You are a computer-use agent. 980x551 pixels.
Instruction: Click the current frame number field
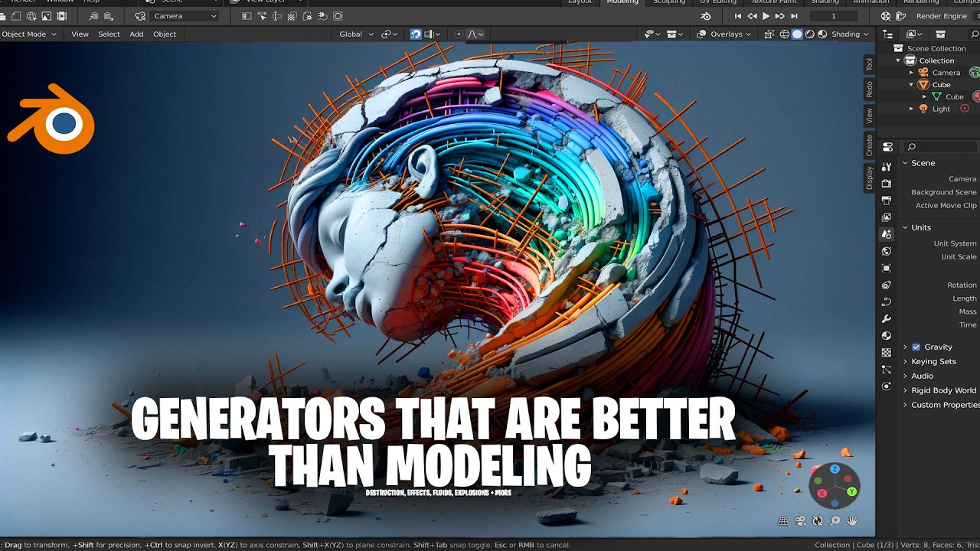pyautogui.click(x=834, y=16)
